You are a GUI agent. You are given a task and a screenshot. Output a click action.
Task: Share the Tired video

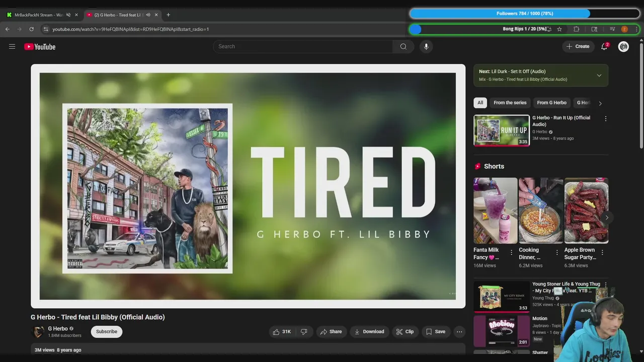(x=331, y=332)
